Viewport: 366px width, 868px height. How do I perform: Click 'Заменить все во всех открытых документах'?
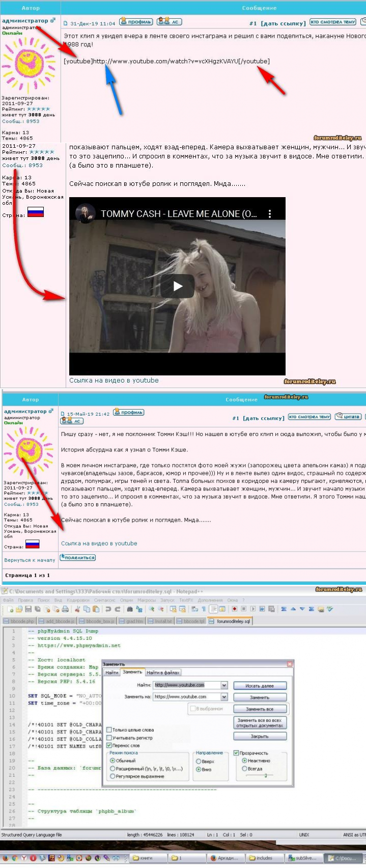point(260,723)
